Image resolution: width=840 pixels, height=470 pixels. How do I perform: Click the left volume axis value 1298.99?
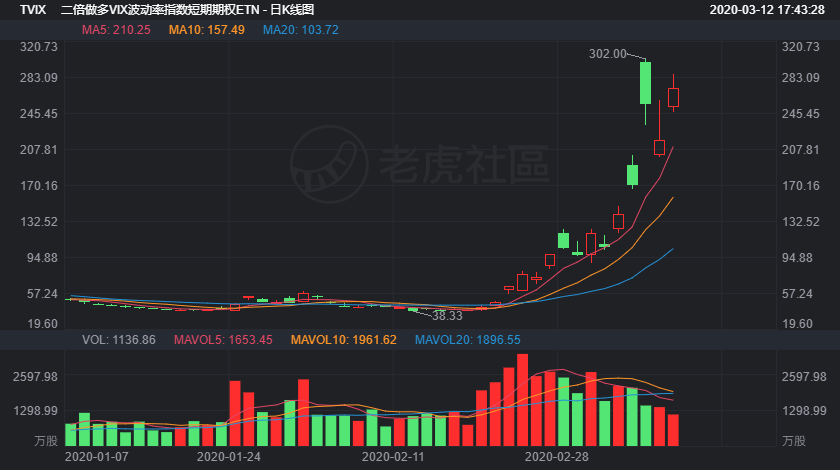[x=35, y=411]
